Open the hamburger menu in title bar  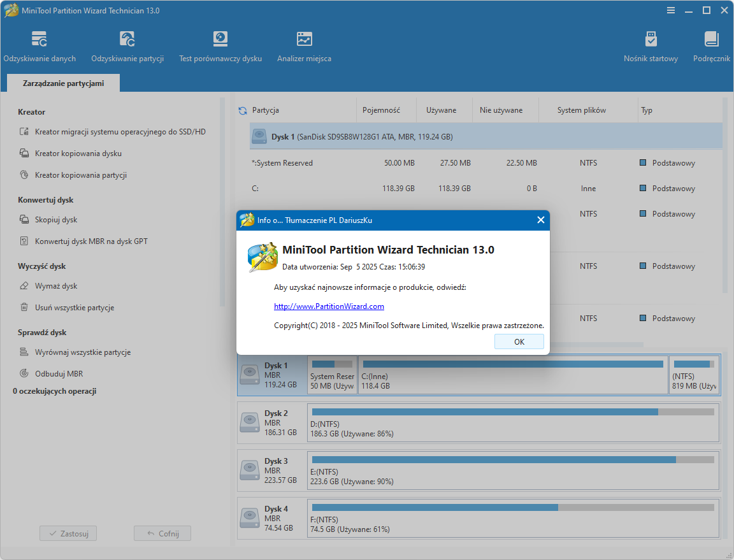click(x=671, y=10)
